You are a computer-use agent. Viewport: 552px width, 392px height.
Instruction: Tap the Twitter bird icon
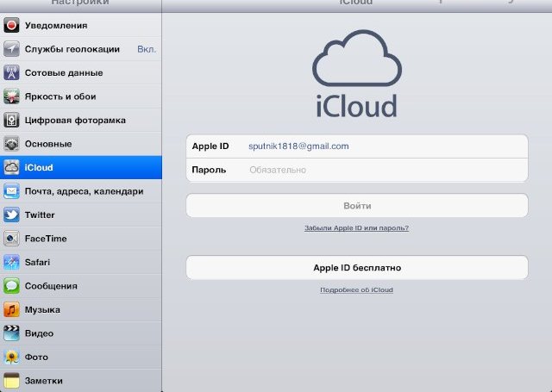point(11,215)
